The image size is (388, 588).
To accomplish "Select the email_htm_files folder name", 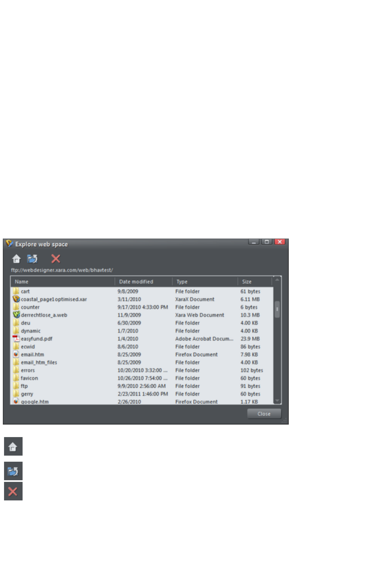I will coord(39,362).
